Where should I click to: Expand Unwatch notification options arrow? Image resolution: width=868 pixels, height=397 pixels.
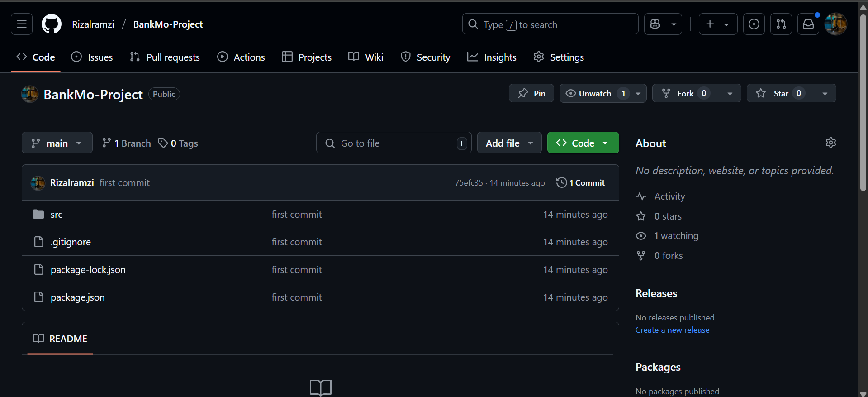(x=638, y=93)
